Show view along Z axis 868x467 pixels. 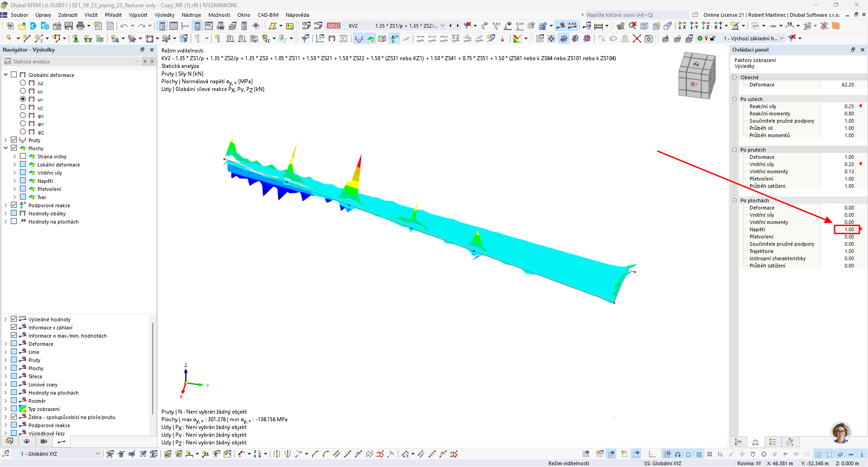[706, 26]
